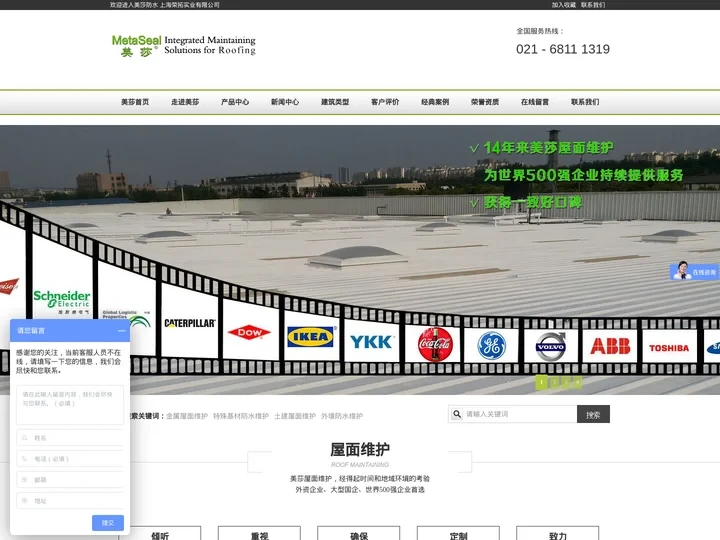Click the 屋面维护 section heading
The image size is (720, 540).
click(360, 449)
